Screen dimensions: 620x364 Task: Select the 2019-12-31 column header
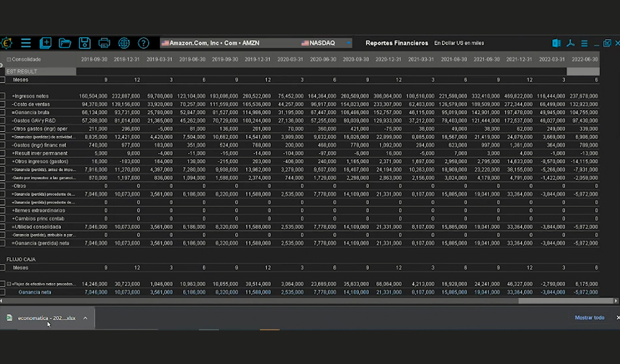click(x=257, y=60)
